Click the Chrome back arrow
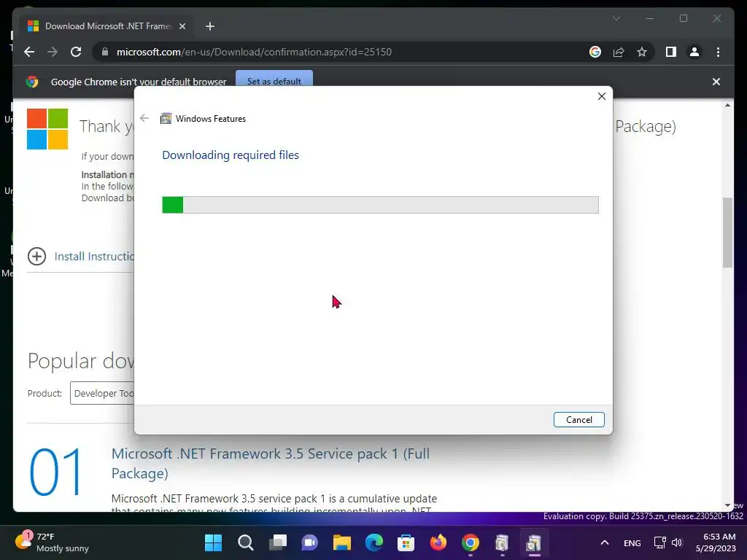 pos(29,52)
